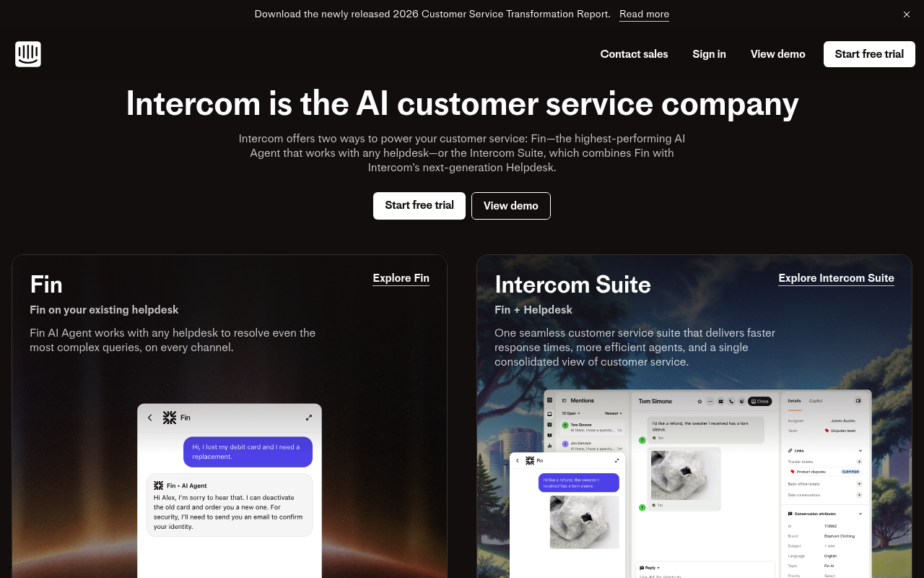Click Explore Intercom Suite link
The height and width of the screenshot is (578, 924).
(836, 278)
